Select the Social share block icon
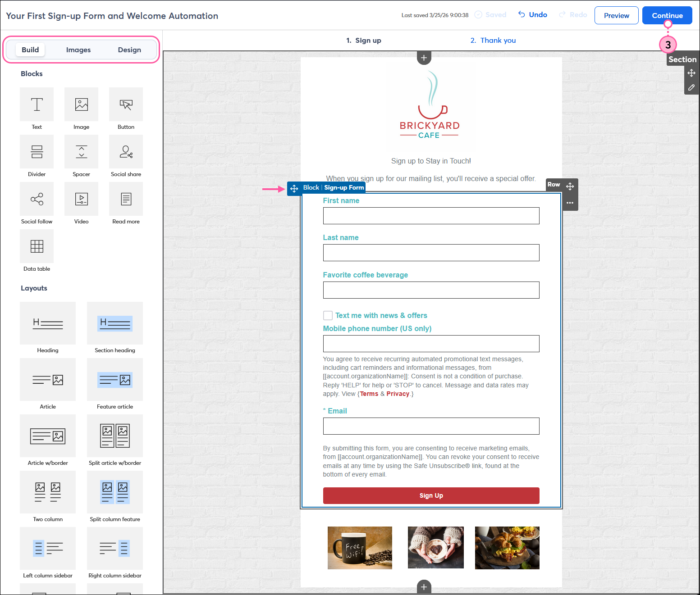The image size is (700, 595). pyautogui.click(x=126, y=152)
